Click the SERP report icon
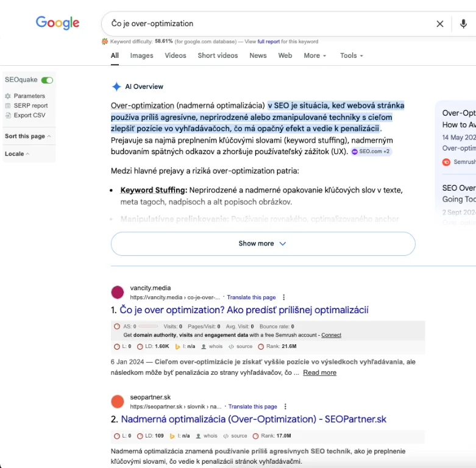The width and height of the screenshot is (476, 468). coord(8,105)
